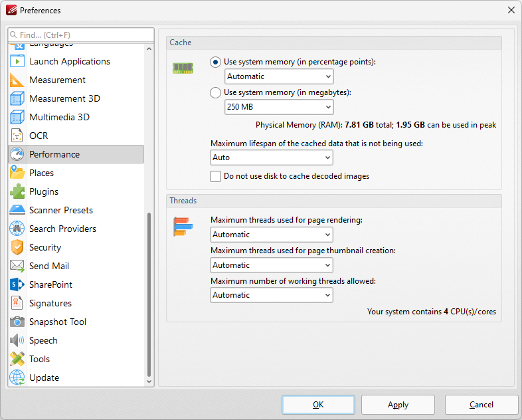This screenshot has width=522, height=420.
Task: Open thumbnail creation threads dropdown
Action: pyautogui.click(x=272, y=265)
